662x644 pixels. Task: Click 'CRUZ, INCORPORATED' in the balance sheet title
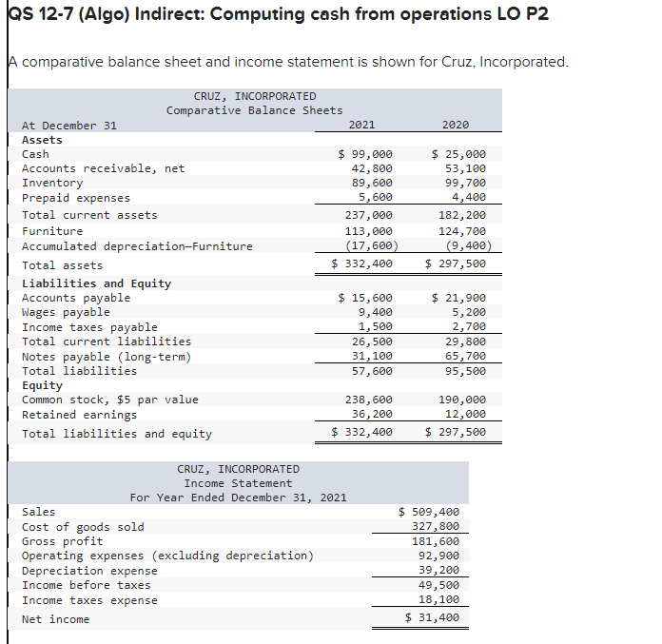point(255,96)
